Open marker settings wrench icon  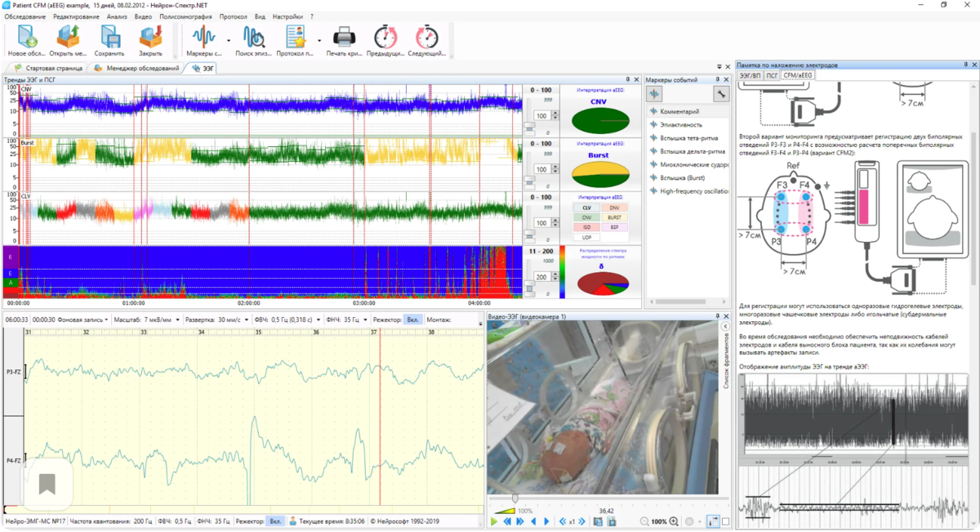tap(721, 94)
